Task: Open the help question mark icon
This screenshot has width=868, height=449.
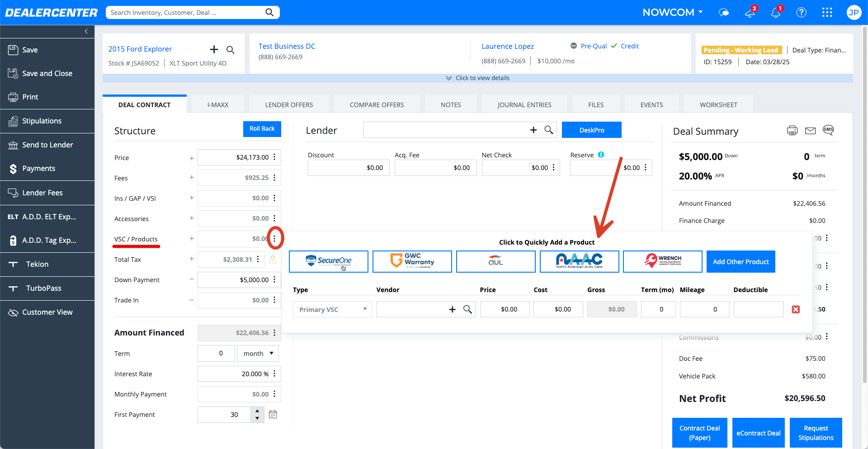Action: click(801, 12)
